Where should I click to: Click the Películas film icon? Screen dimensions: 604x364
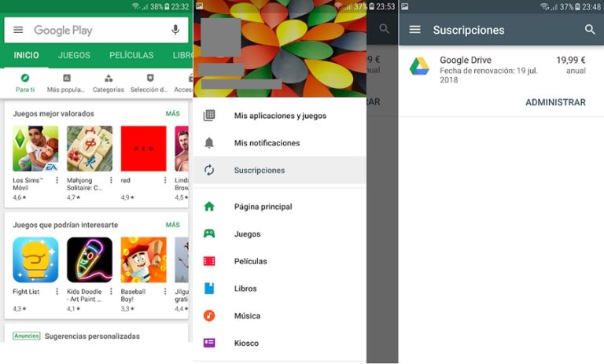click(x=209, y=261)
